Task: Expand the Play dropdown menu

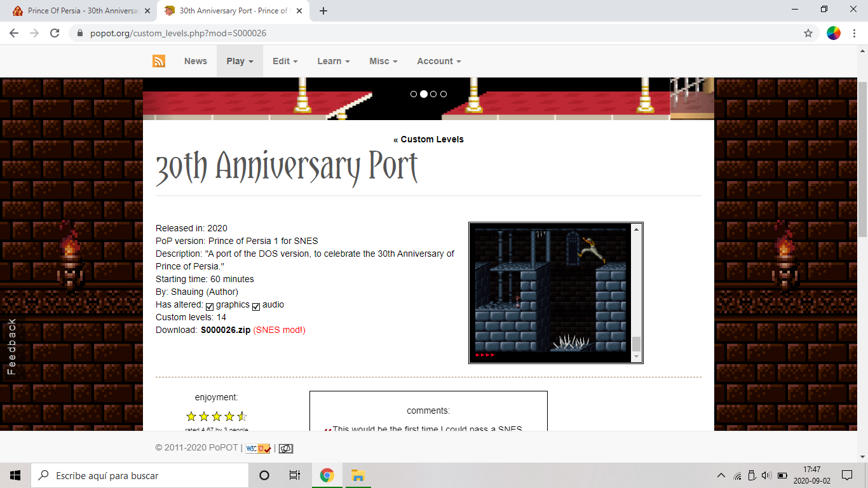Action: coord(240,61)
